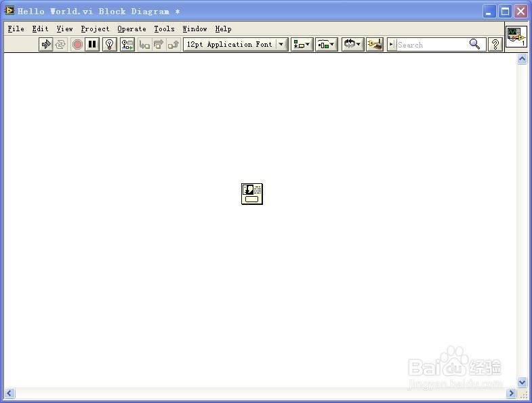Toggle Highlight Execution light bulb
Viewport: 532px width, 403px height.
pyautogui.click(x=109, y=45)
